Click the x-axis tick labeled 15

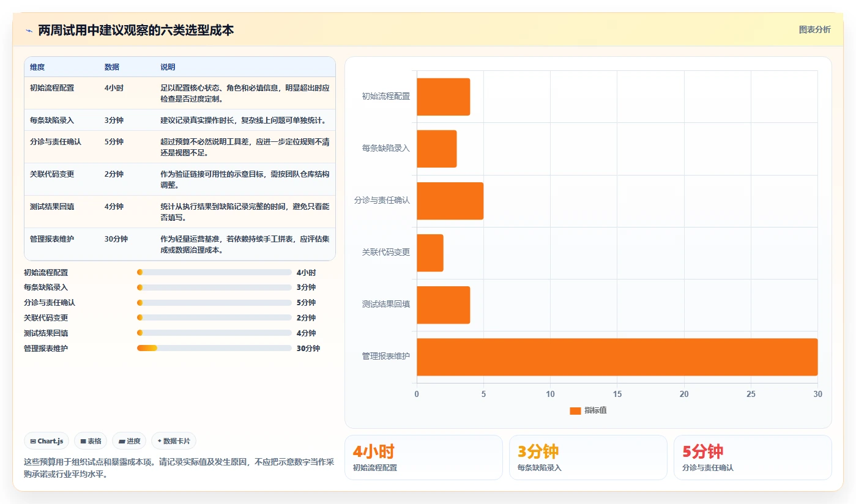(x=617, y=395)
